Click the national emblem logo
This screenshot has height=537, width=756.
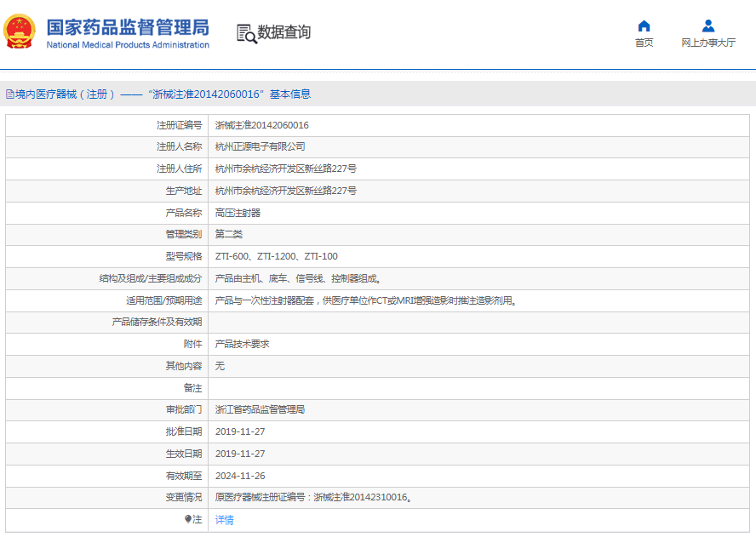19,31
